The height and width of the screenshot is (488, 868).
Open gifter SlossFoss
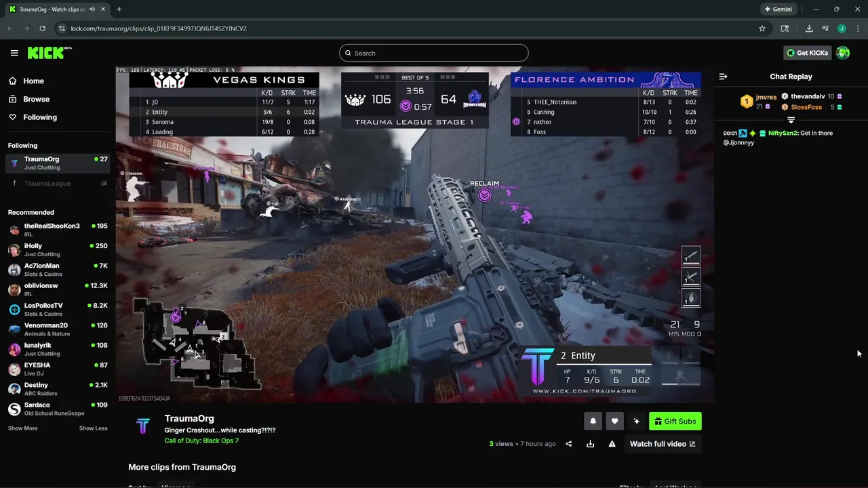806,107
